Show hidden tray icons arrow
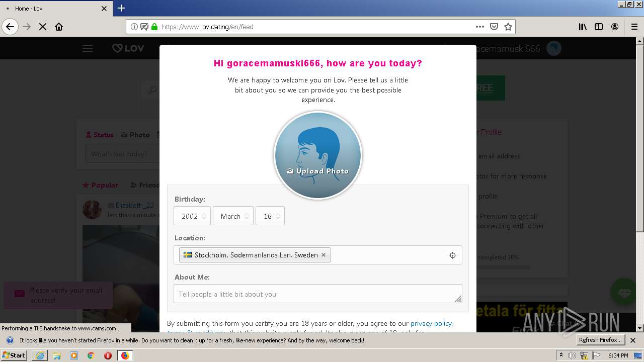644x362 pixels. pyautogui.click(x=561, y=355)
